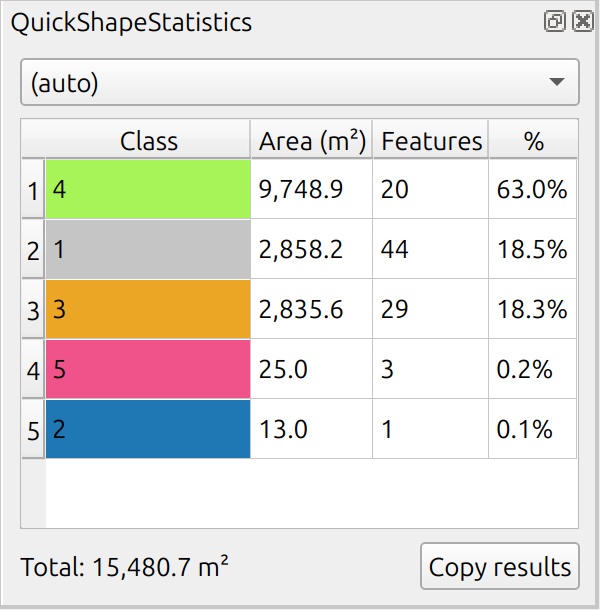Click the percentage 18.5%

533,249
